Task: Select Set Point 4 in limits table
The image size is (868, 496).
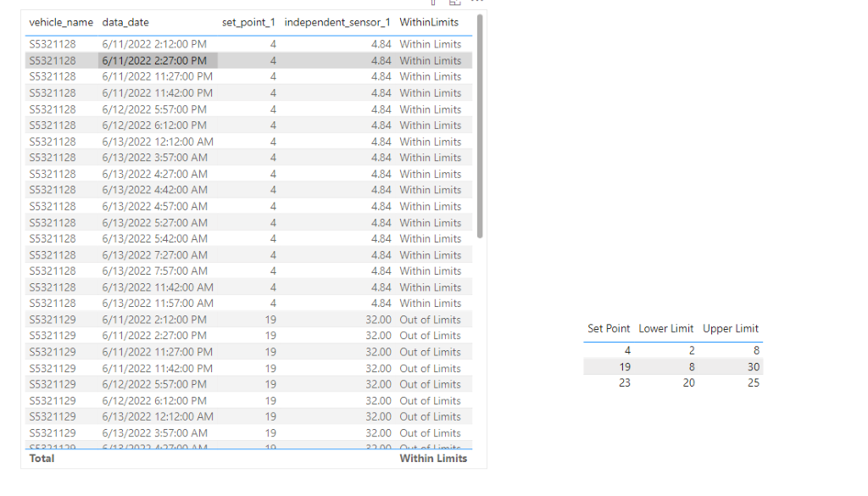Action: coord(627,350)
